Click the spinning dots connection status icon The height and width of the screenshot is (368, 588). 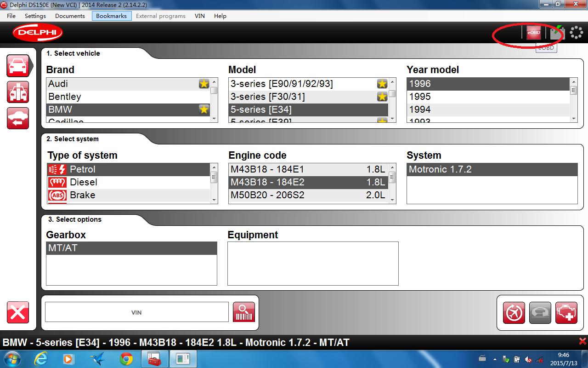click(576, 33)
